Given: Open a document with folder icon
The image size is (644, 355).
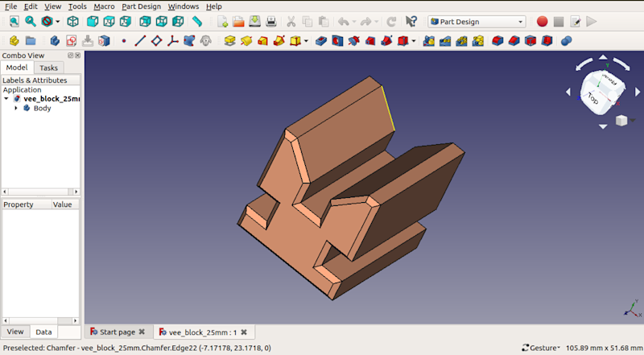Looking at the screenshot, I should pyautogui.click(x=238, y=22).
